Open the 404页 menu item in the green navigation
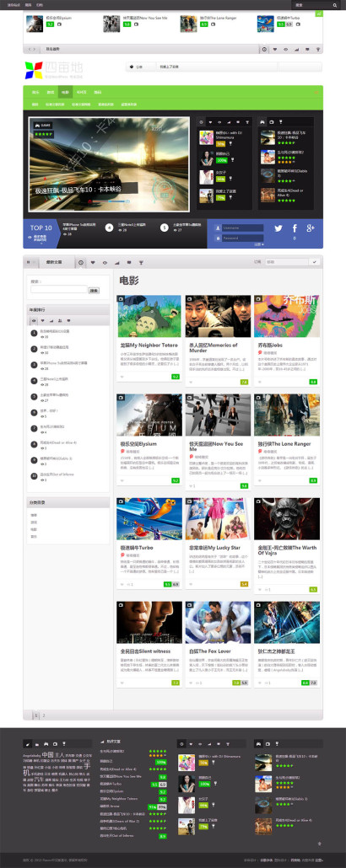This screenshot has height=868, width=346. pyautogui.click(x=81, y=92)
